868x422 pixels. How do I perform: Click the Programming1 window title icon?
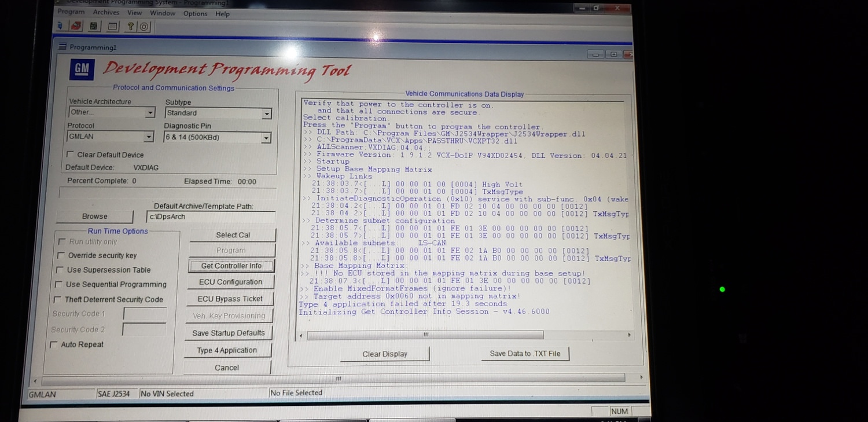(x=62, y=47)
